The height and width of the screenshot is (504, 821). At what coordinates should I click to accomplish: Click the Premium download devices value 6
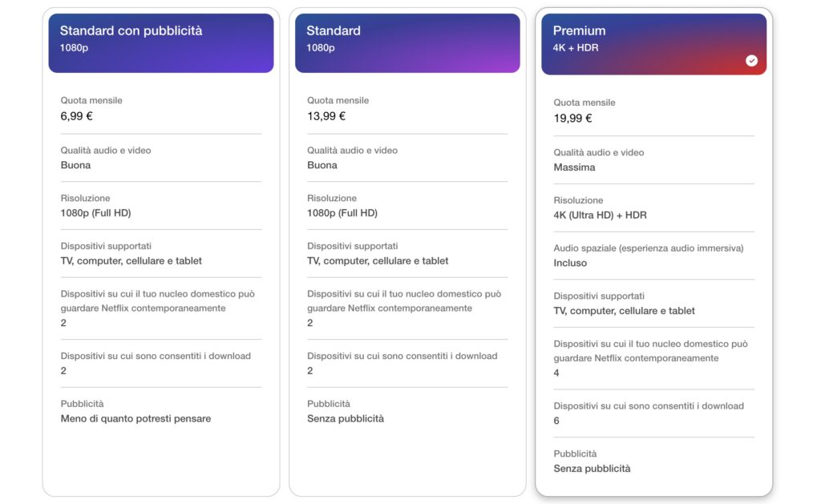(x=556, y=421)
